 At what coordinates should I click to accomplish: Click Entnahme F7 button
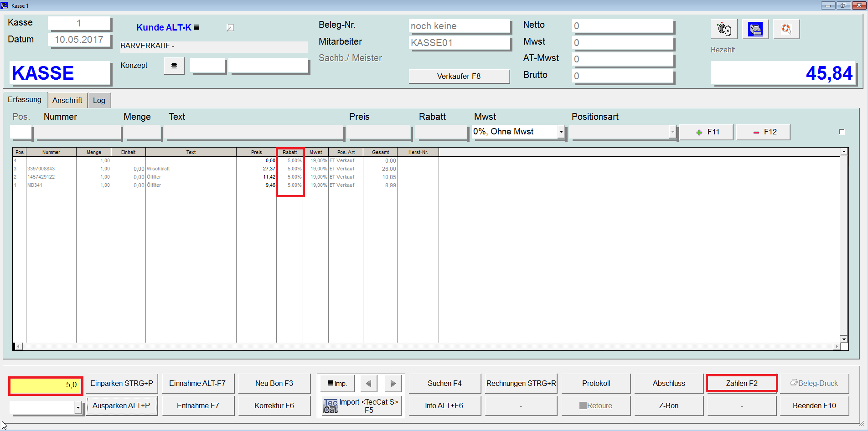click(x=197, y=406)
